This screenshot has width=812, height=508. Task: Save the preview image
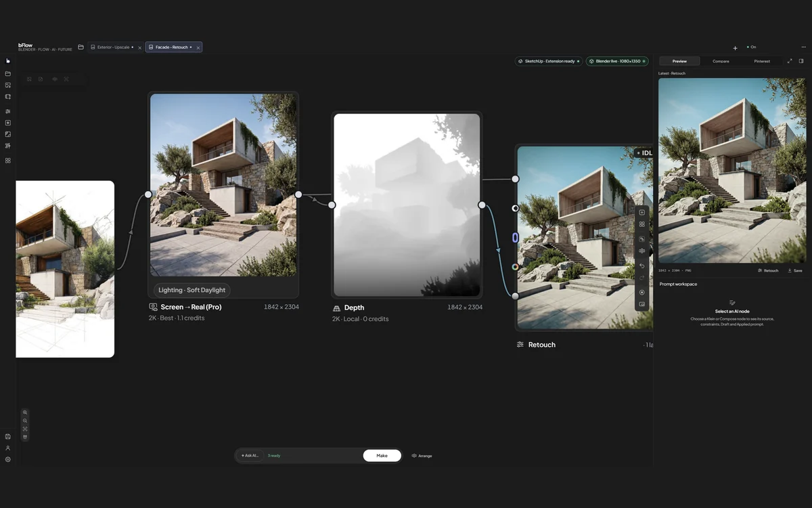coord(795,270)
